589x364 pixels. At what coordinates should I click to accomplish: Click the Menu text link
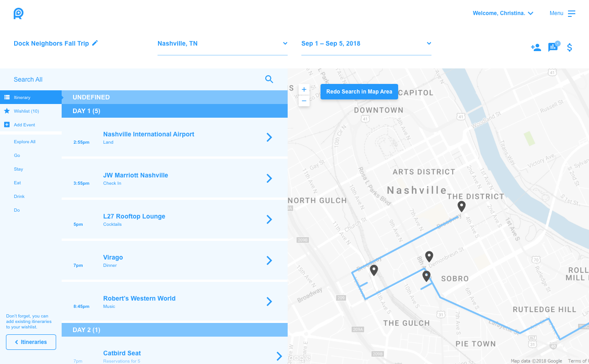(x=557, y=13)
